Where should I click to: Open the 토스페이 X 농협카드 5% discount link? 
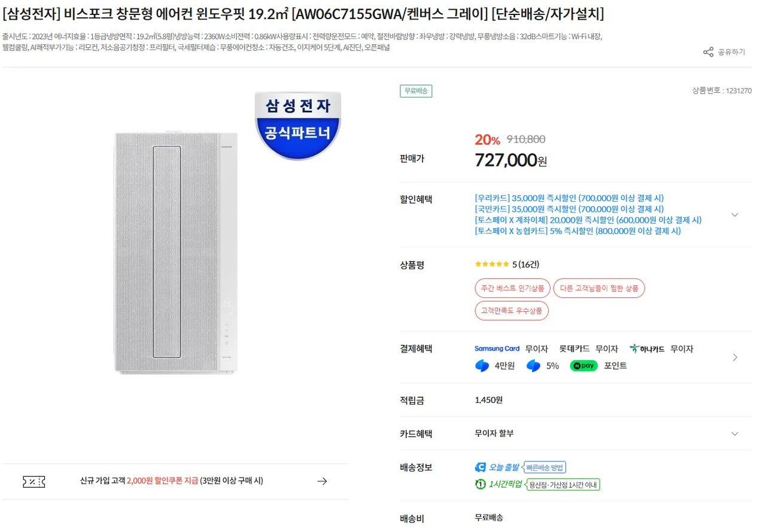tap(577, 231)
